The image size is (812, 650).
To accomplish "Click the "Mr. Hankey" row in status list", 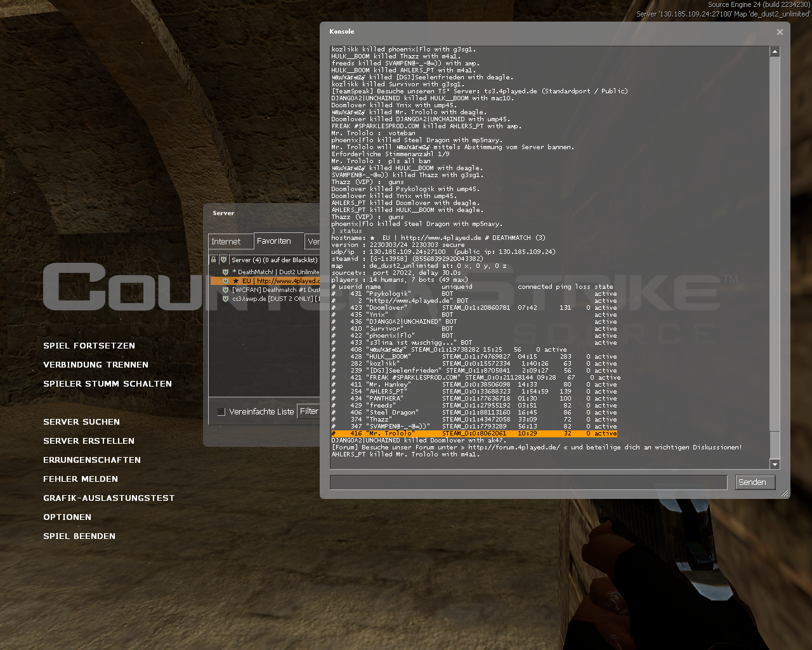I will point(474,385).
